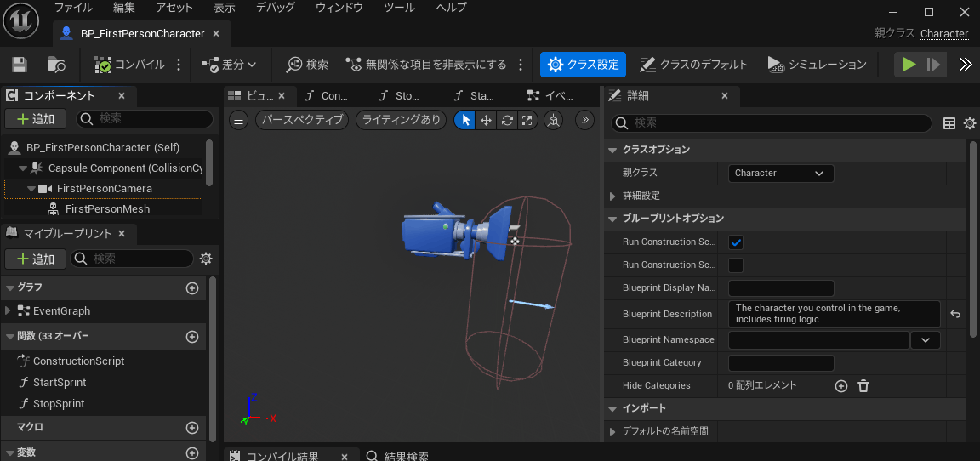
Task: Open viewport hamburger options menu
Action: (238, 120)
